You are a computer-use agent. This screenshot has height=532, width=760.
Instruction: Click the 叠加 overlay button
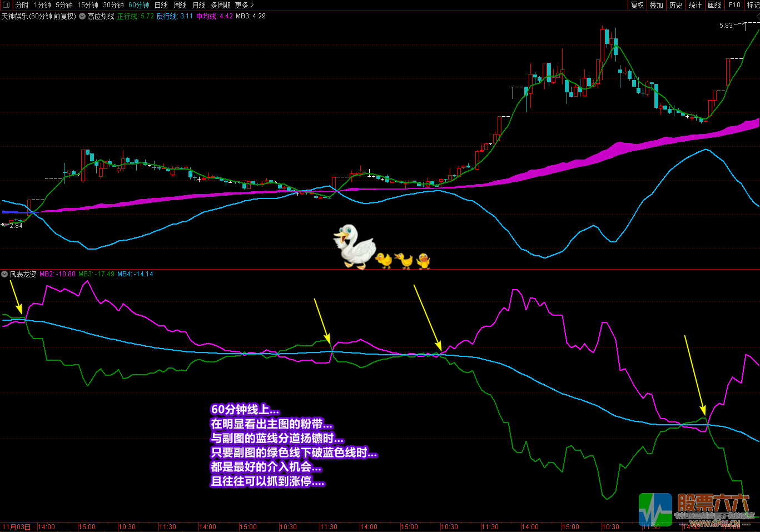[656, 5]
